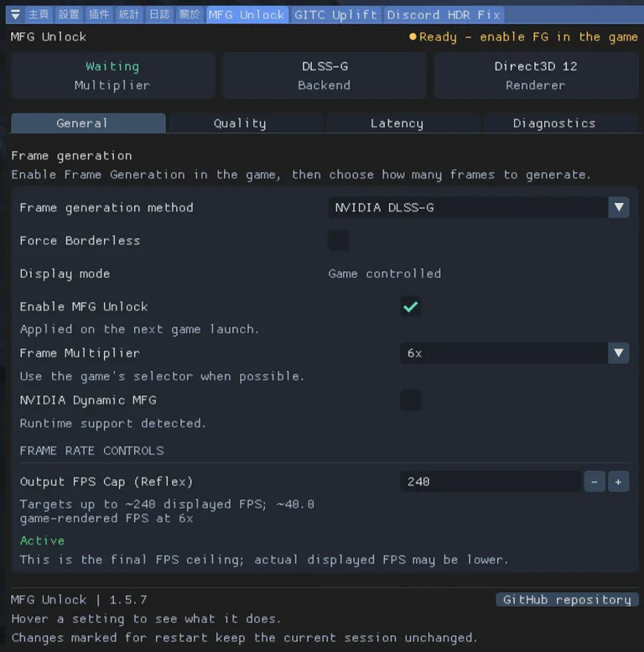The image size is (644, 652).
Task: Open the GitHub repository link button
Action: (567, 600)
